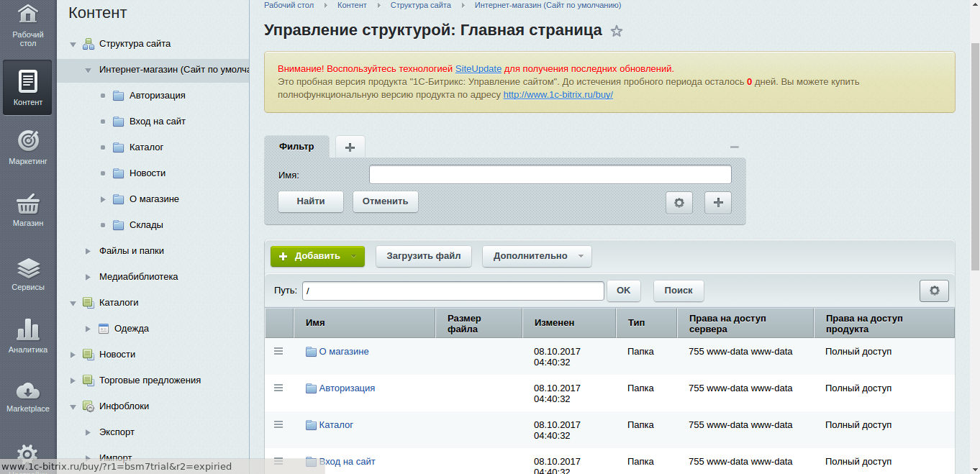
Task: Open the Аналитика chart icon
Action: 27,335
